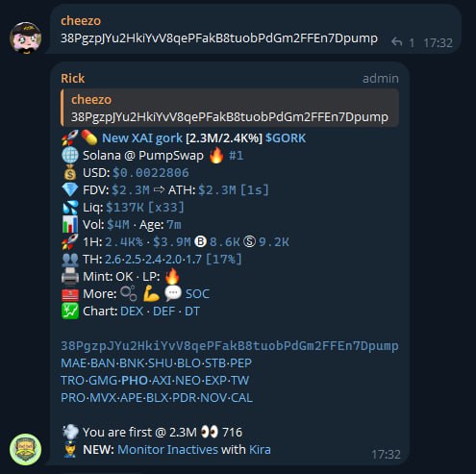Click the $GORK ticker link
Image resolution: width=476 pixels, height=474 pixels.
[x=286, y=138]
